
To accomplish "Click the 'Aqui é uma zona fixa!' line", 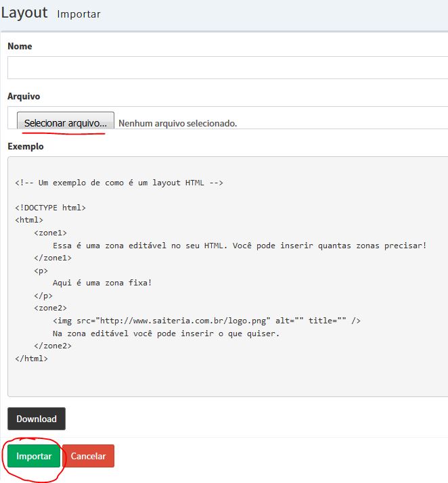I will click(102, 283).
